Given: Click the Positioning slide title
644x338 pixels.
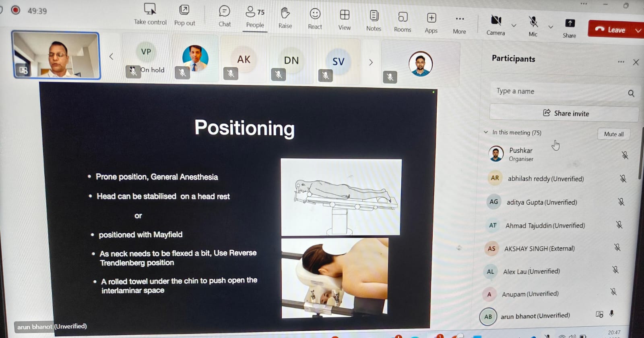Looking at the screenshot, I should 244,128.
